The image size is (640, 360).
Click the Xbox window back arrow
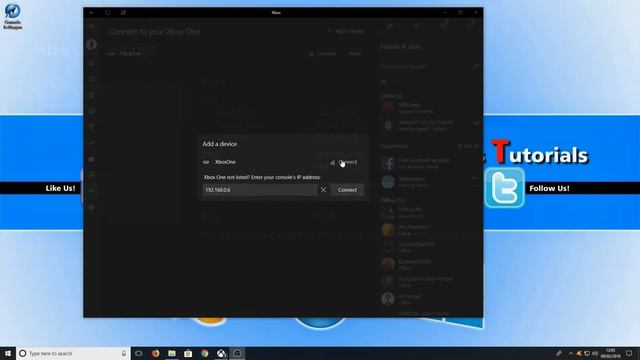[x=91, y=13]
